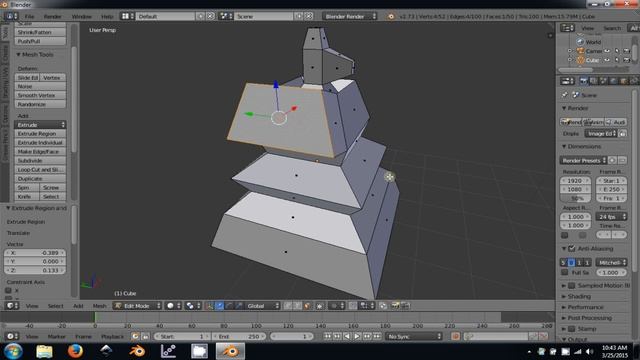Viewport: 640px width, 360px height.
Task: Open the Mesh menu in viewport header
Action: click(x=99, y=306)
